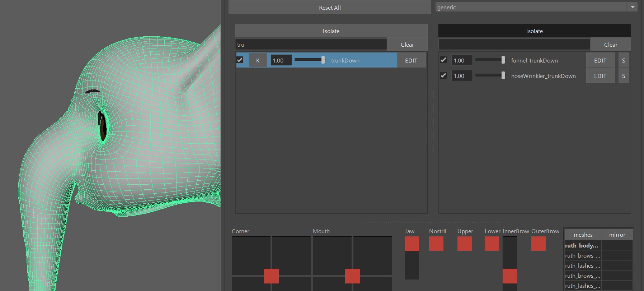Click the trunkDown 1.00 value field

[x=281, y=60]
